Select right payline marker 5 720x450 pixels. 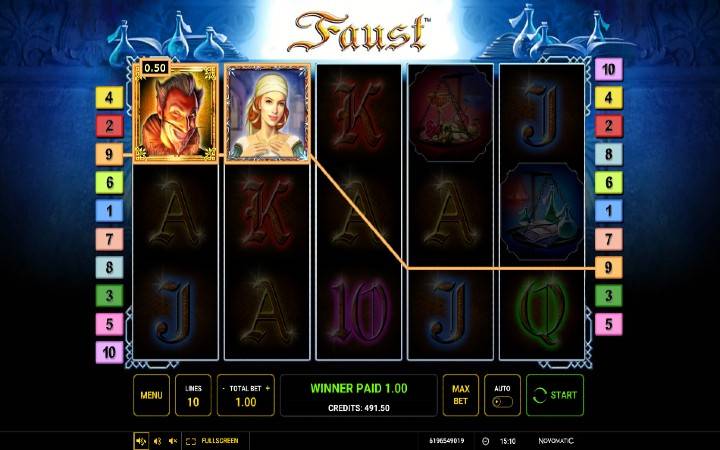[x=608, y=324]
